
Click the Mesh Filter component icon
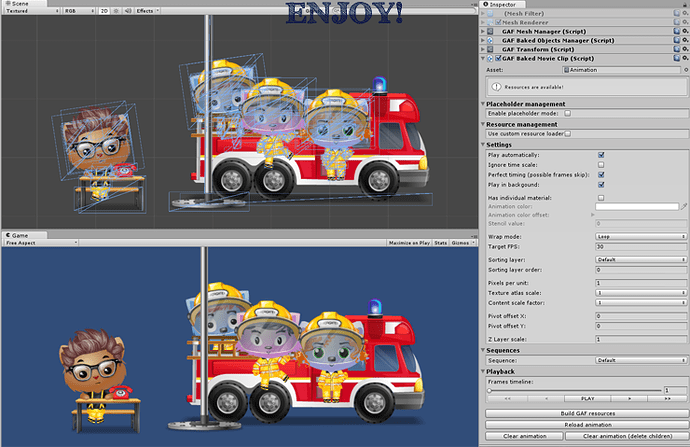pos(490,13)
